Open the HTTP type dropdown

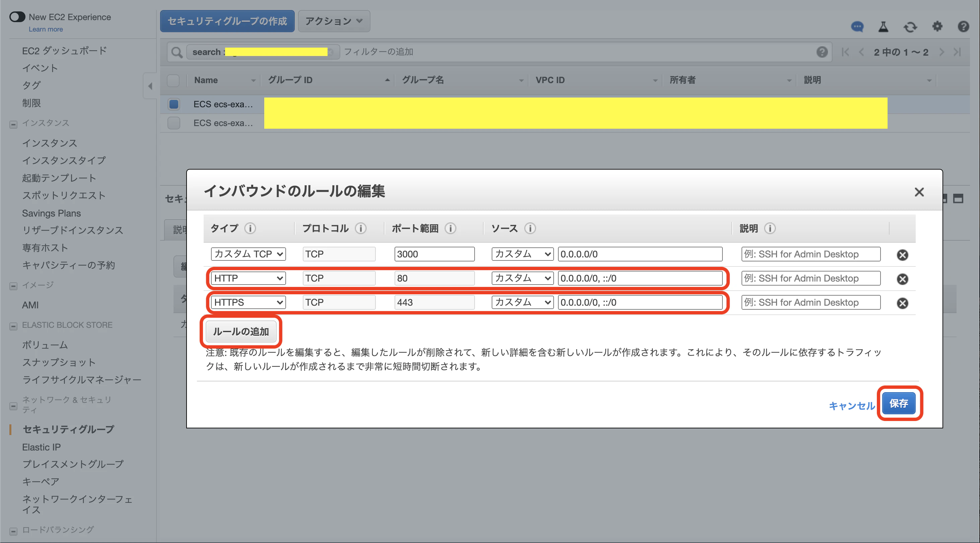pyautogui.click(x=248, y=278)
